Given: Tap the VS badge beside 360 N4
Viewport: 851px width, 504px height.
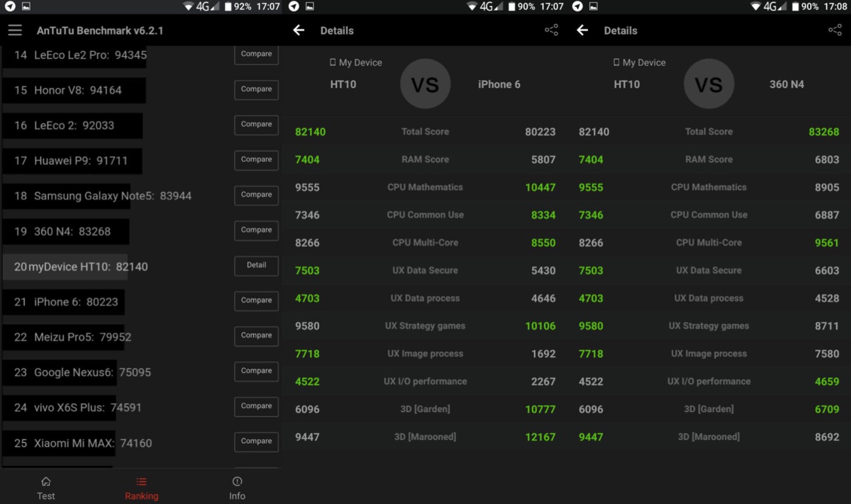Looking at the screenshot, I should [x=709, y=84].
